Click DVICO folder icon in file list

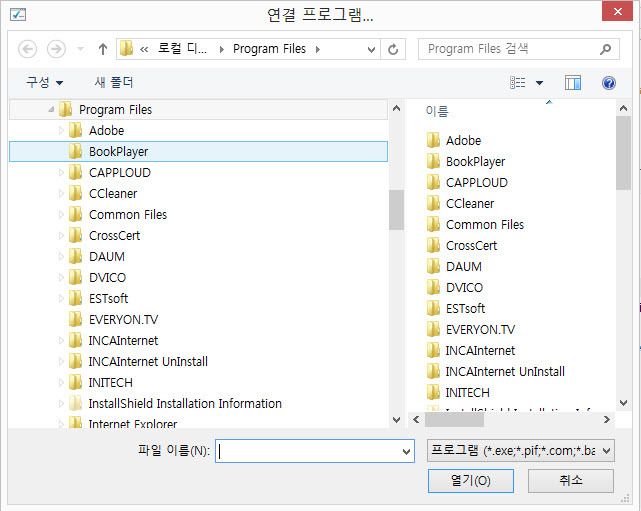[x=433, y=287]
